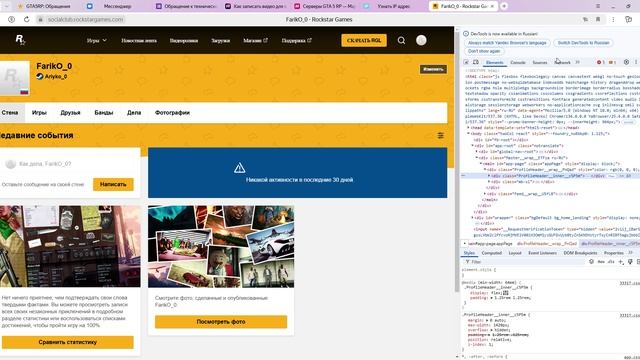
Task: Open Новостная лента navigation link
Action: [x=139, y=40]
